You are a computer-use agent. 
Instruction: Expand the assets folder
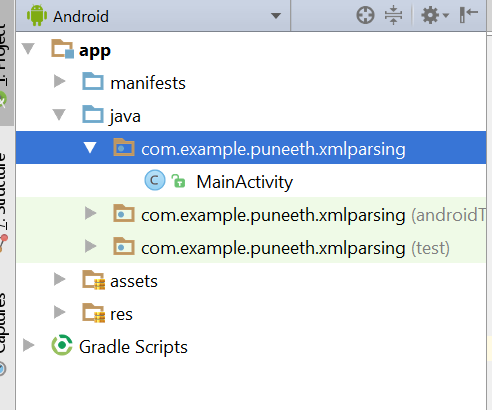(60, 279)
